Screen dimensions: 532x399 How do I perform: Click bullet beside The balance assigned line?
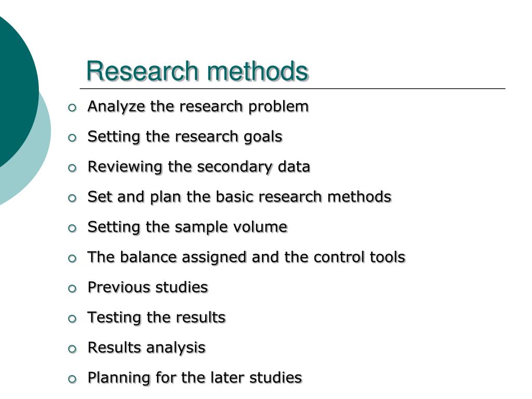pyautogui.click(x=72, y=259)
